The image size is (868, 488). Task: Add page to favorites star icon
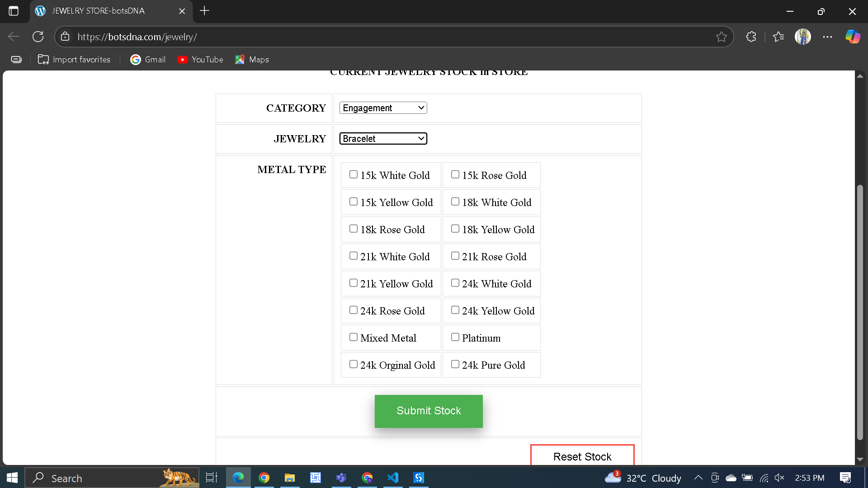tap(721, 37)
